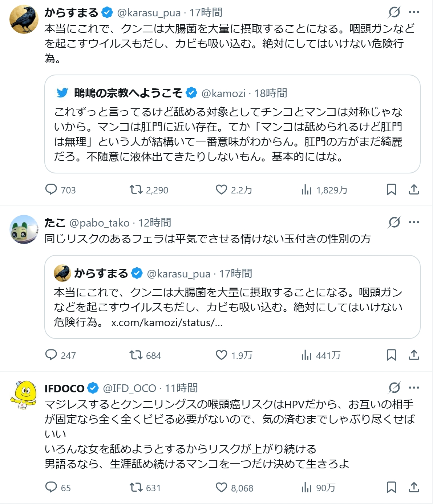Screen dimensions: 437x504
Task: Open more options for IFDOCO post
Action: [x=414, y=388]
